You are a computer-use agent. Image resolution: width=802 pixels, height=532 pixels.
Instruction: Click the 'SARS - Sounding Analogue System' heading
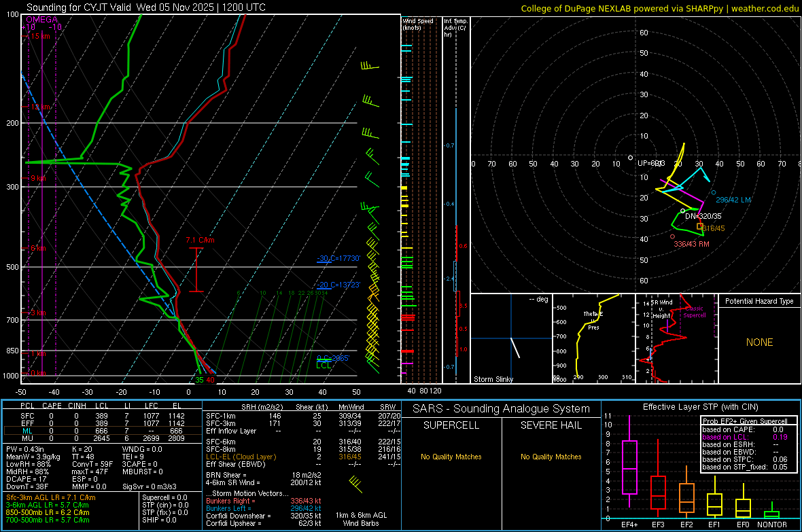pos(502,409)
